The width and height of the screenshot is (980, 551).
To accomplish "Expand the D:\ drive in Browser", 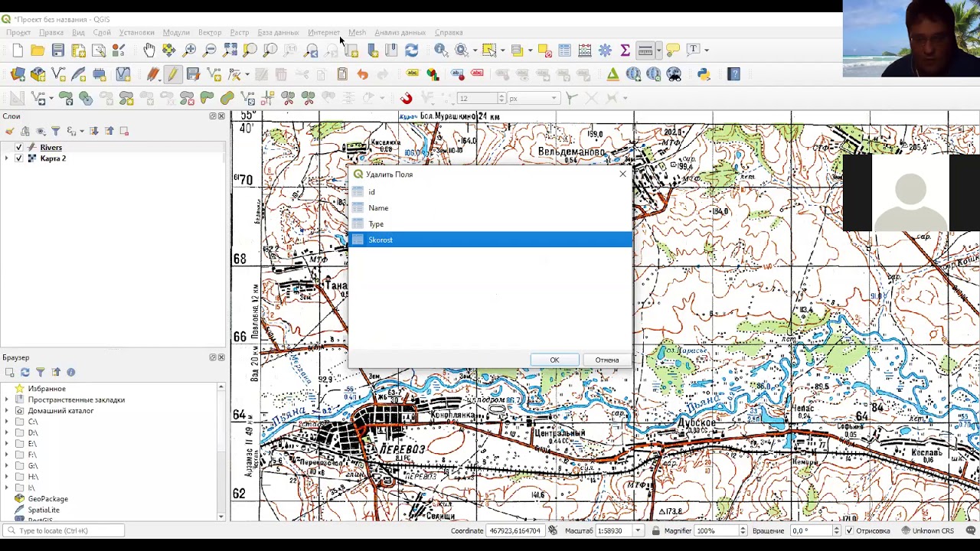I will pos(7,433).
